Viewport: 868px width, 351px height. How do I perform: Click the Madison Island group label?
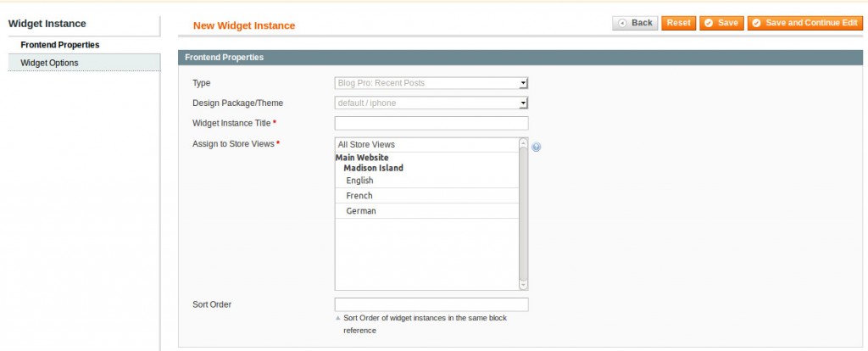tap(373, 168)
